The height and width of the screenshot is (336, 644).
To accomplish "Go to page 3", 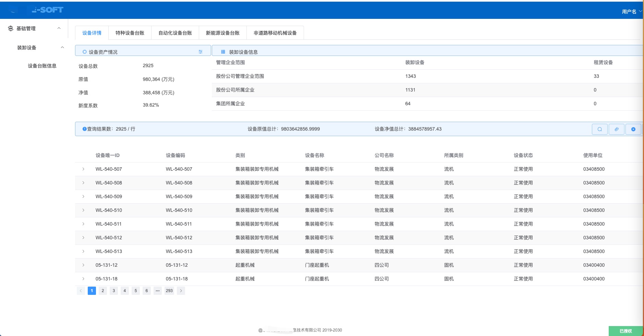I will point(114,291).
